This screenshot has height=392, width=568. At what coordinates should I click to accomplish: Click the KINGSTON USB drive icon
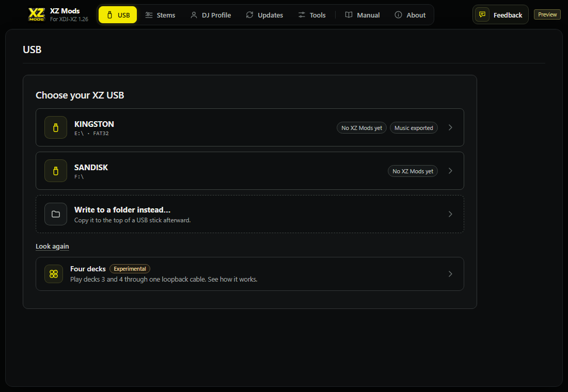point(56,127)
